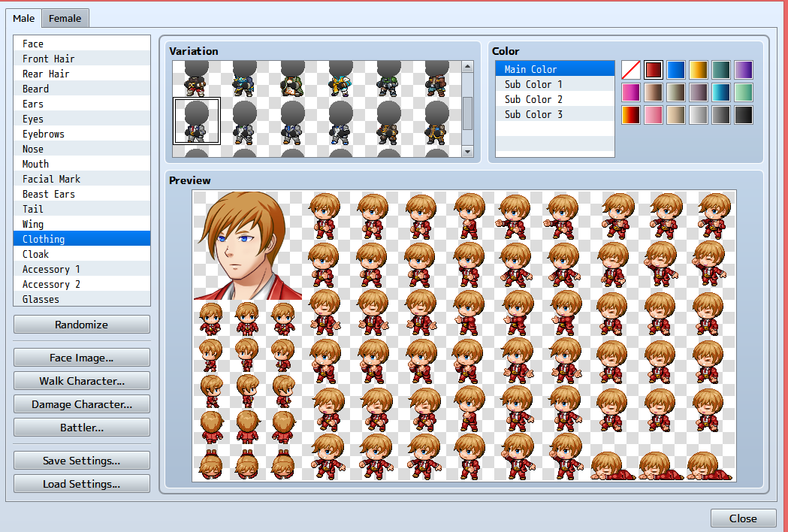
Task: Switch to the Female tab
Action: [x=65, y=18]
